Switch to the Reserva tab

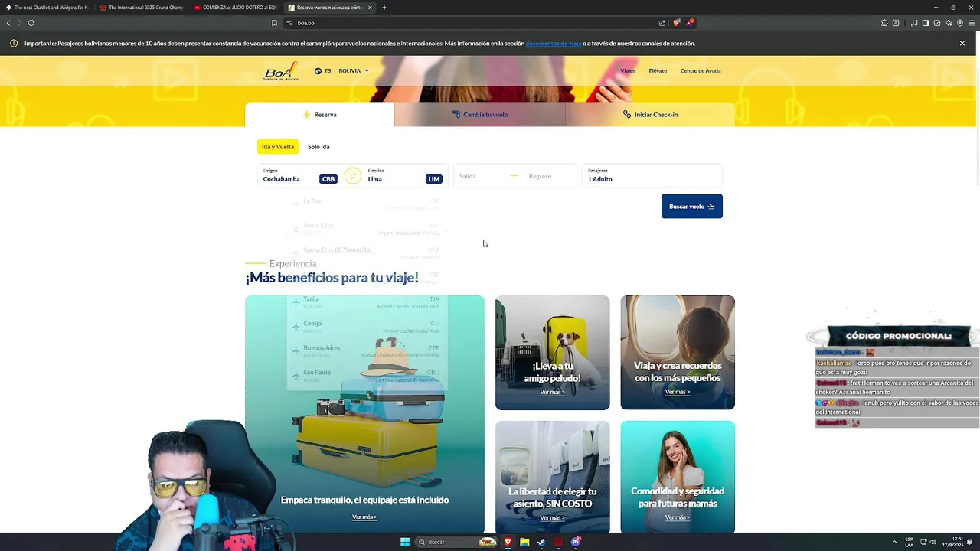click(319, 115)
